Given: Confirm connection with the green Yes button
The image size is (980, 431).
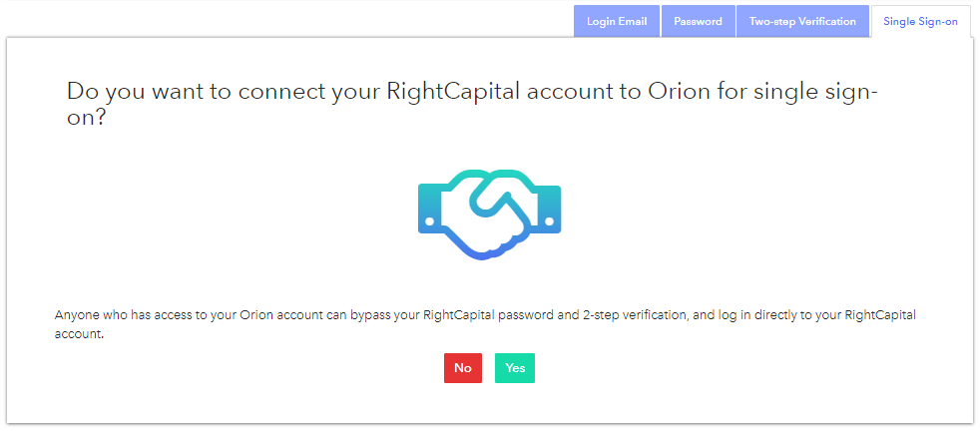Looking at the screenshot, I should [x=515, y=368].
